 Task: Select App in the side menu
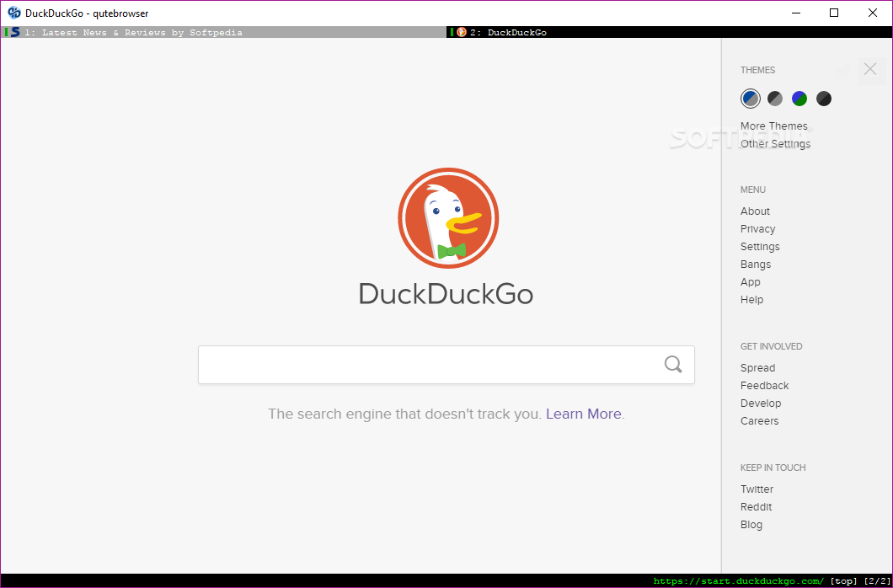[751, 281]
